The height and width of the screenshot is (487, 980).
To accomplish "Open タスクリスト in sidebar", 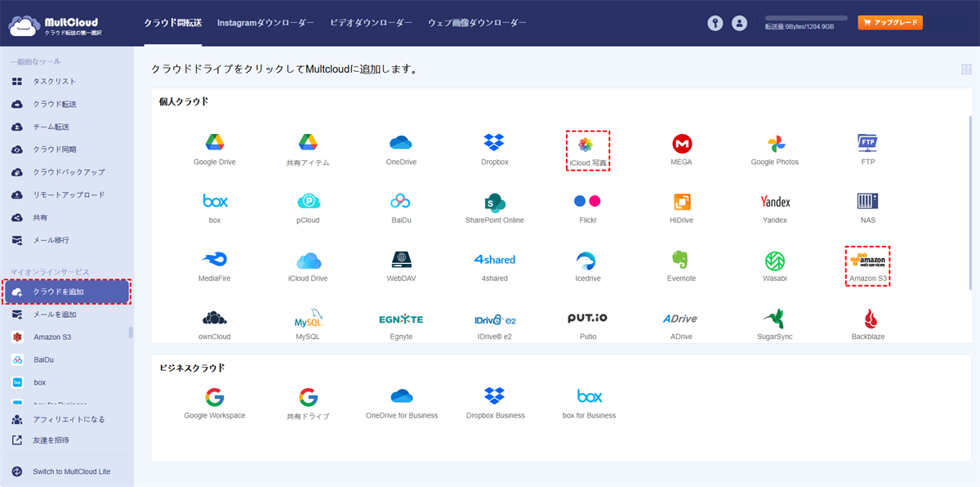I will click(x=54, y=82).
